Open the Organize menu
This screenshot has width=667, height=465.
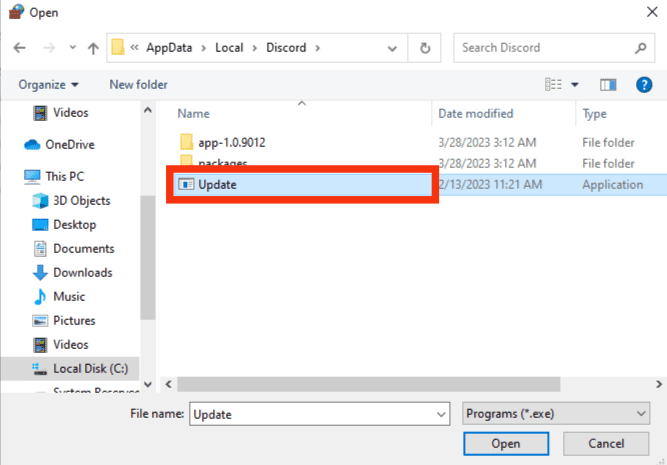point(48,85)
